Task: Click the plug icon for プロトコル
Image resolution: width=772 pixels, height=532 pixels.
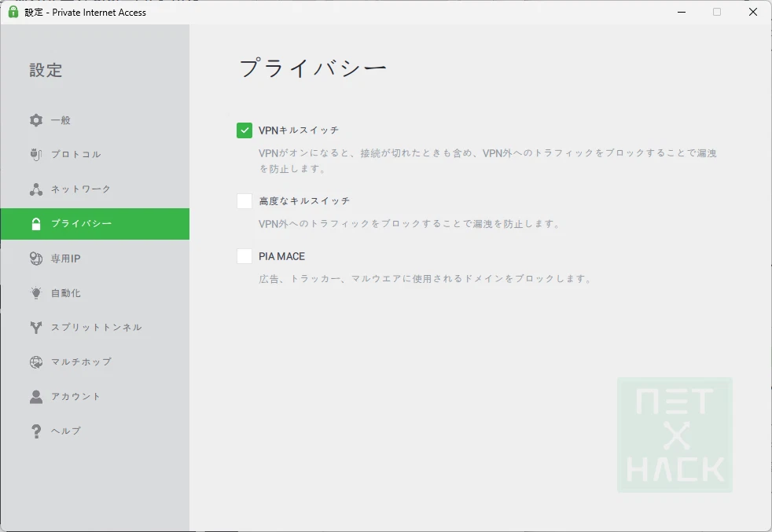Action: [36, 155]
